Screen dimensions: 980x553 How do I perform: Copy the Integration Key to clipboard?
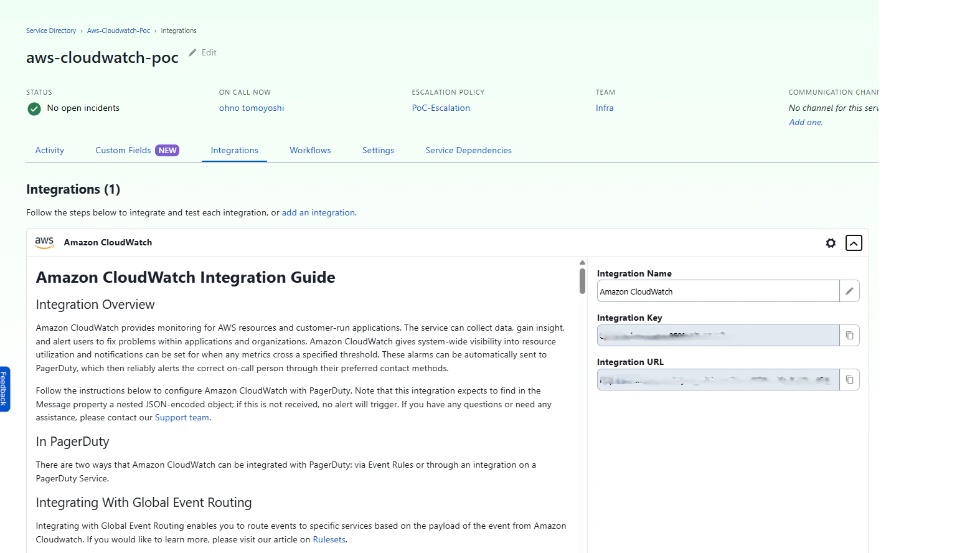(849, 335)
